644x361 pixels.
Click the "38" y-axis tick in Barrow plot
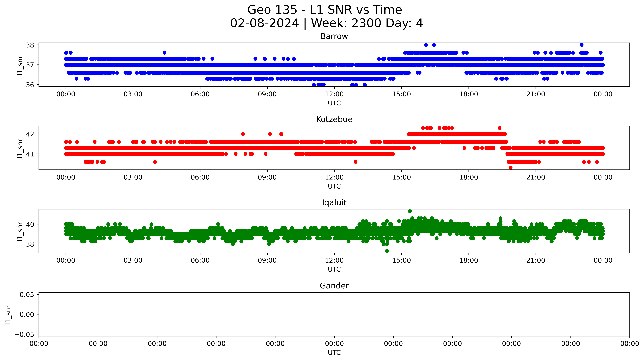[x=30, y=45]
